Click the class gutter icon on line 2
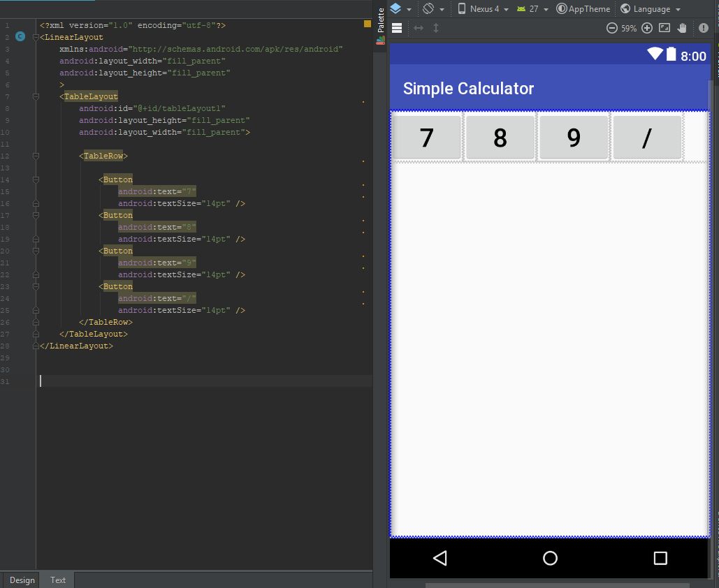Screen dimensions: 719x588 tap(20, 37)
